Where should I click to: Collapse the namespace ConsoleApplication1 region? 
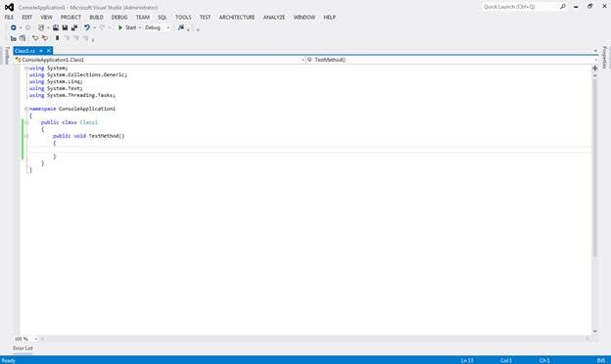26,109
